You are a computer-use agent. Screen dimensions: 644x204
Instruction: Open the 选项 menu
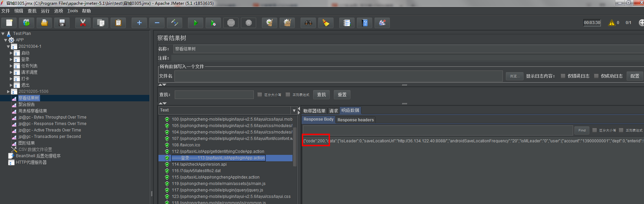(x=59, y=11)
